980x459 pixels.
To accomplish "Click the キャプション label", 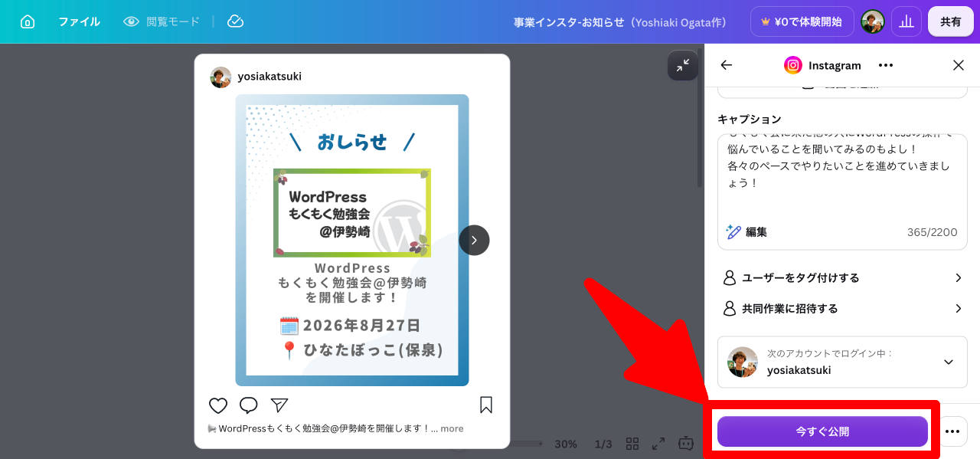I will tap(750, 120).
